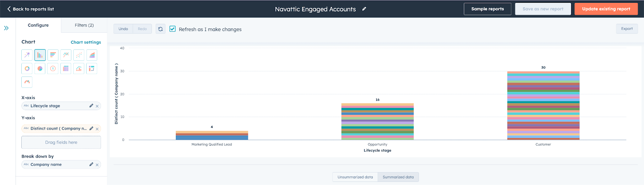Click Update existing report button
Viewport: 644px width, 185px height.
pos(606,9)
